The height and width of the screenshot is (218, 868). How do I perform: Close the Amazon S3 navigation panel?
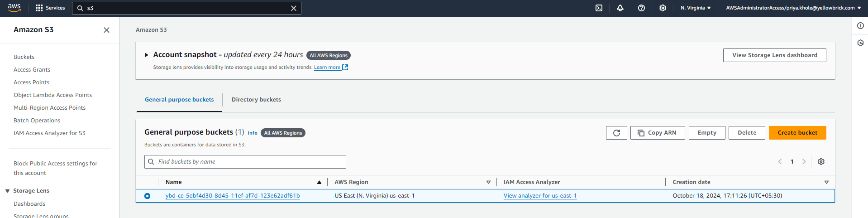(107, 30)
